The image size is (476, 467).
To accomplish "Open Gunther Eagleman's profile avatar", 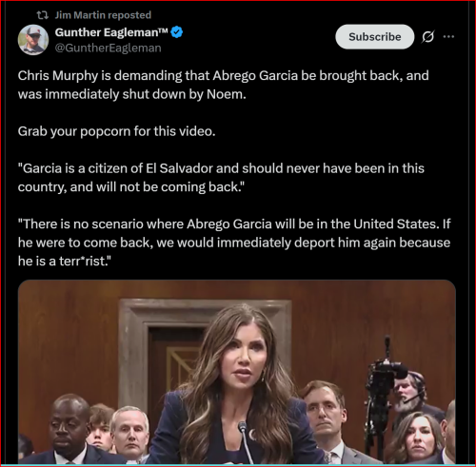I will [33, 40].
